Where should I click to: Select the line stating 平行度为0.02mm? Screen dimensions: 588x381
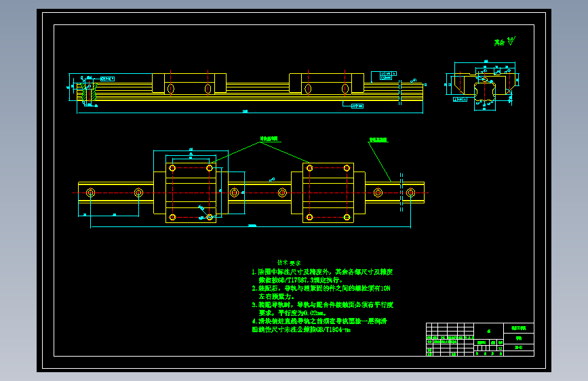pyautogui.click(x=292, y=313)
